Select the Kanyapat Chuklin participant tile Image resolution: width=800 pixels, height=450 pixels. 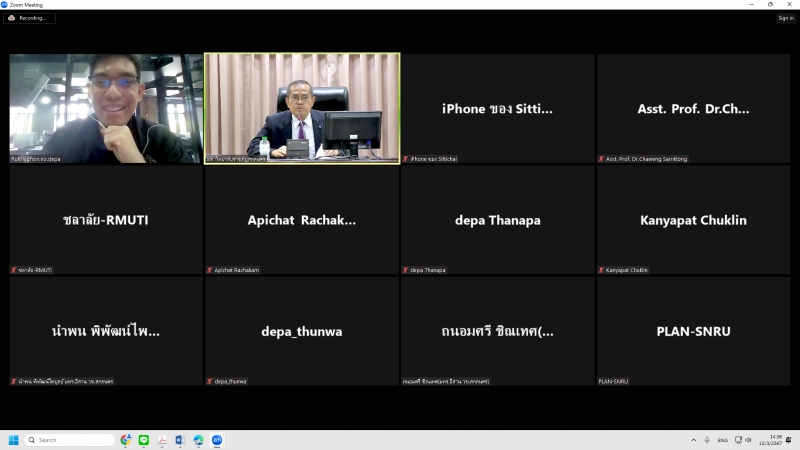pos(693,220)
